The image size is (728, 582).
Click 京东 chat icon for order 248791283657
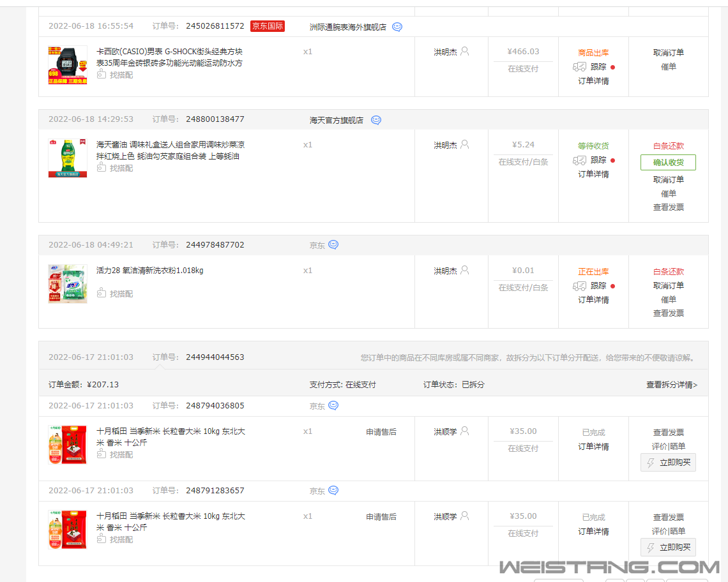pos(333,491)
